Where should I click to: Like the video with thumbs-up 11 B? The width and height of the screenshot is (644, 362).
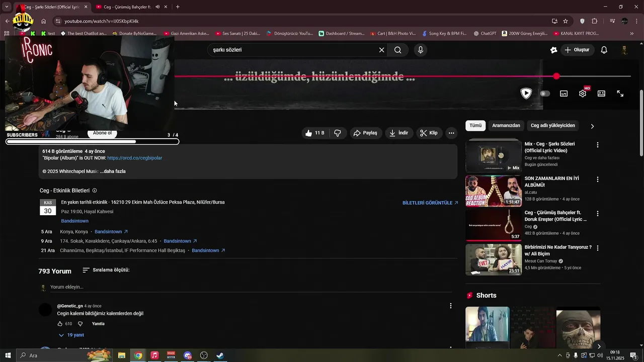click(315, 133)
